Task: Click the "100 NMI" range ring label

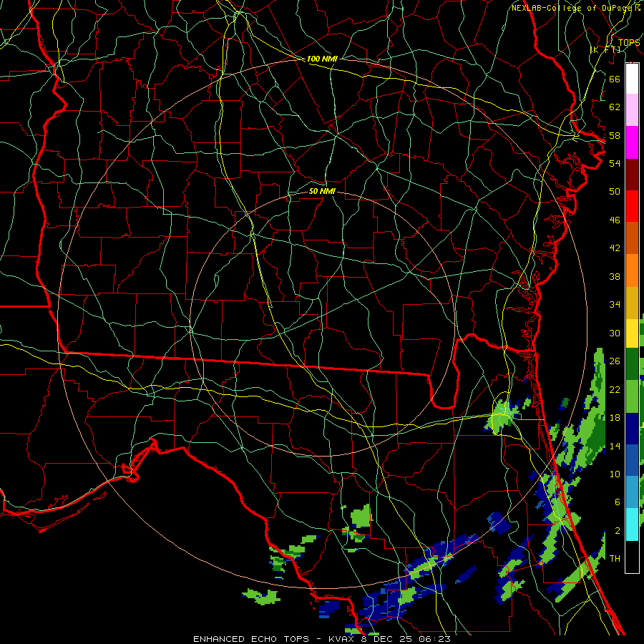Action: click(x=322, y=59)
